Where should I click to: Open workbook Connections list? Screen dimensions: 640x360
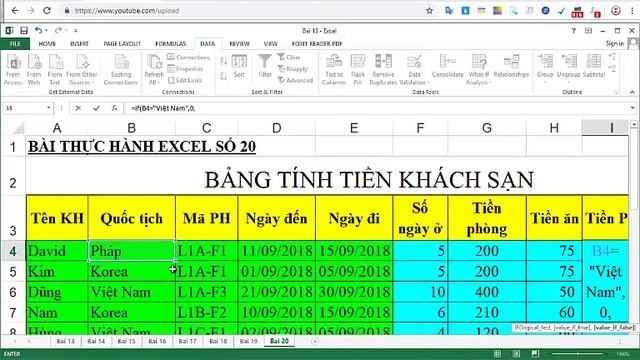pos(188,57)
